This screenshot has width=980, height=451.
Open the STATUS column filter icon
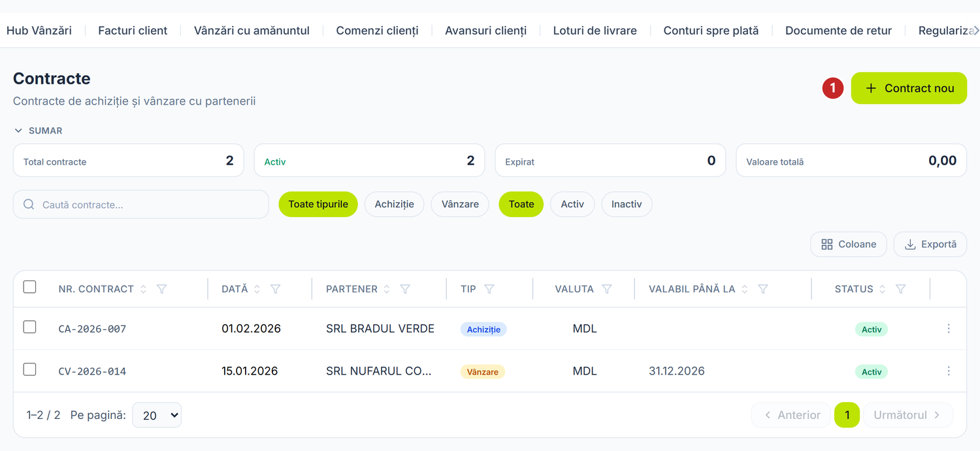(x=900, y=289)
